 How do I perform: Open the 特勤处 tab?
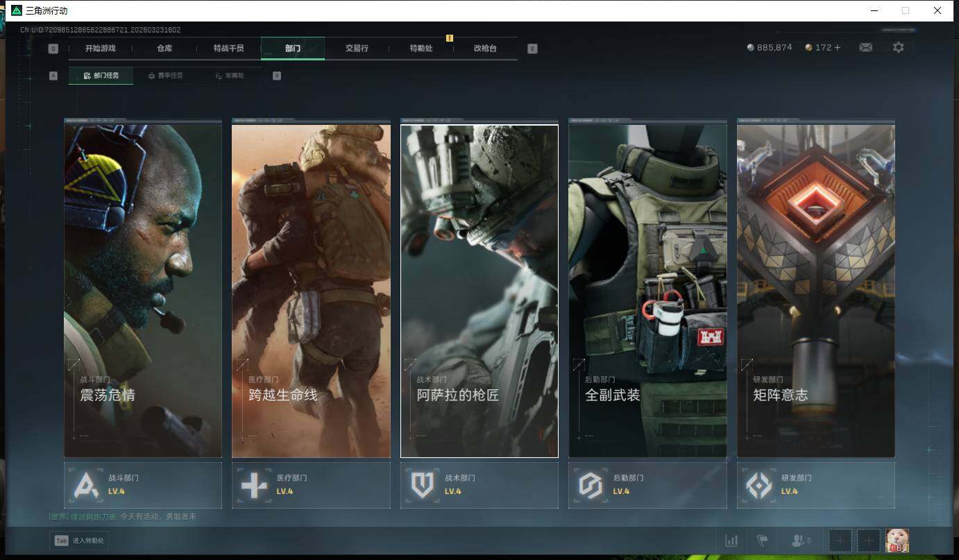pos(421,49)
